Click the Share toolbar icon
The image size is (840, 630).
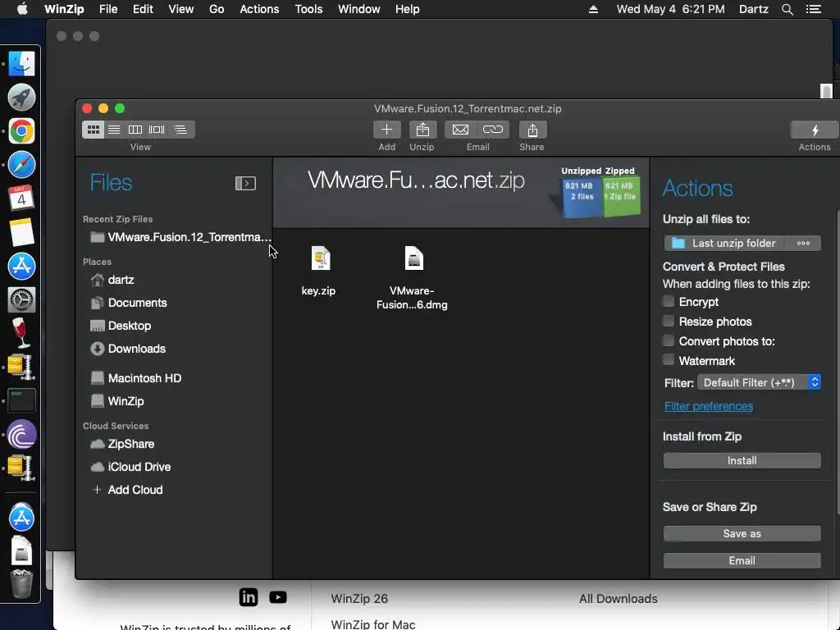(532, 130)
